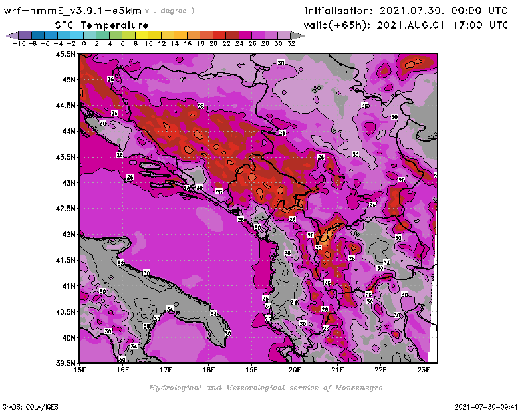Select the '39.5N' latitude label
Screen dimensions: 532x411
65,363
